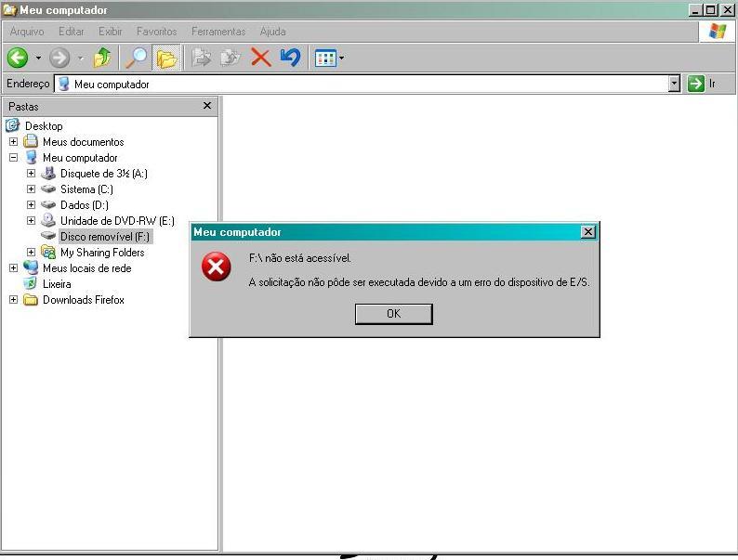
Task: Open the Arquivo menu
Action: 27,32
